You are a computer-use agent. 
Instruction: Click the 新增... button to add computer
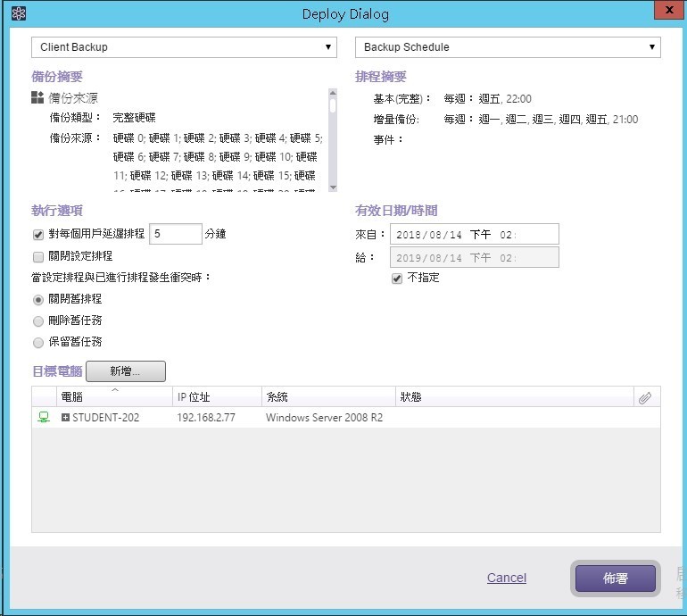(126, 371)
